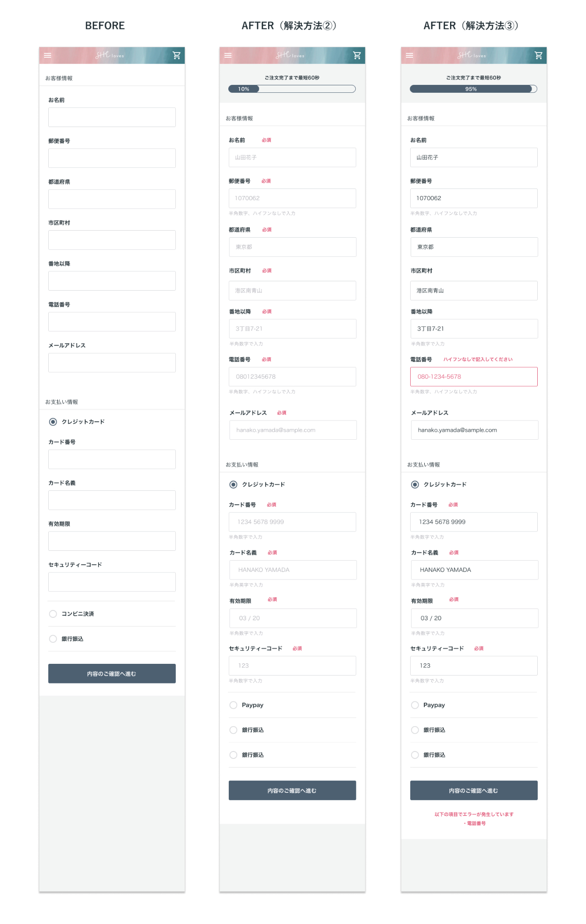Click email field in AFTER 解決方法② mockup

coord(293,430)
